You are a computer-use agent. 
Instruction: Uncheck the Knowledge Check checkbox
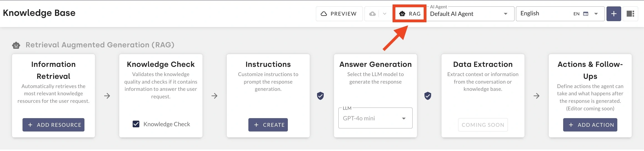136,124
